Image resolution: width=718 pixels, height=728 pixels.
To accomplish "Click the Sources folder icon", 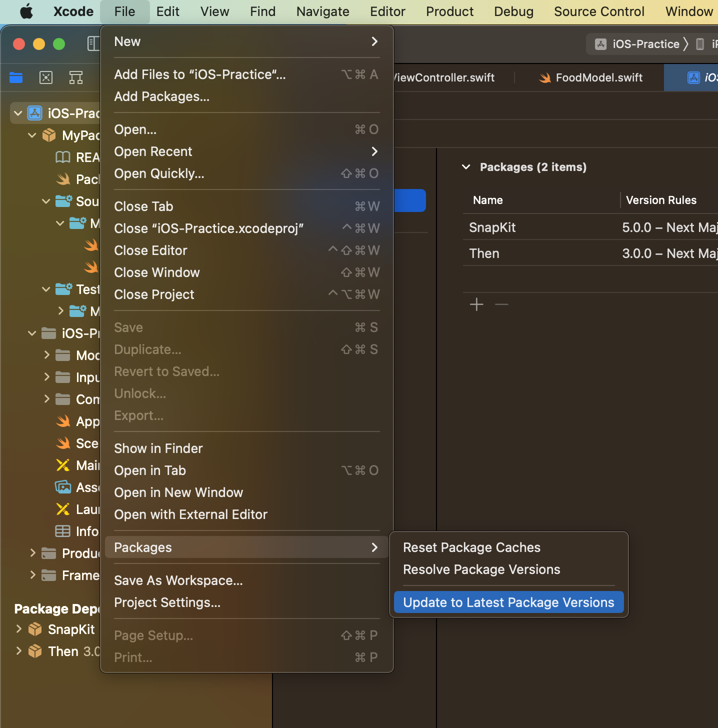I will tap(63, 201).
